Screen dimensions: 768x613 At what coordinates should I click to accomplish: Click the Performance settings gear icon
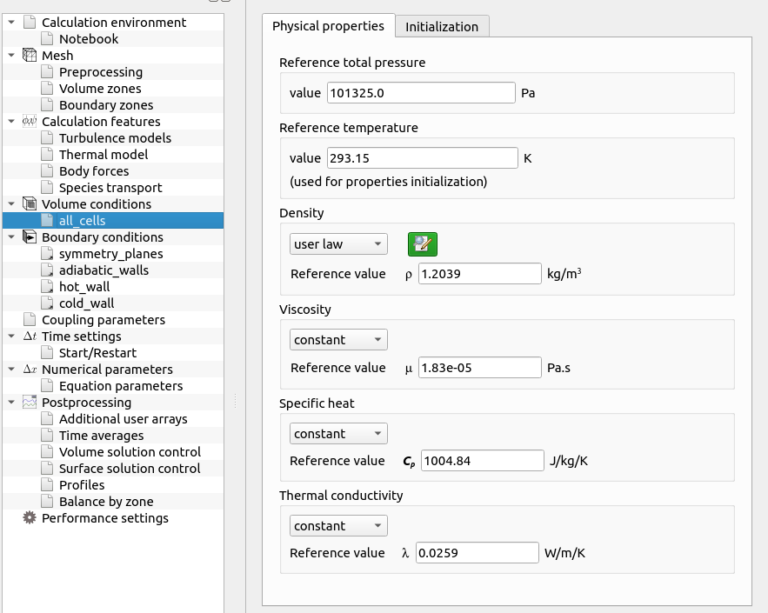click(29, 518)
